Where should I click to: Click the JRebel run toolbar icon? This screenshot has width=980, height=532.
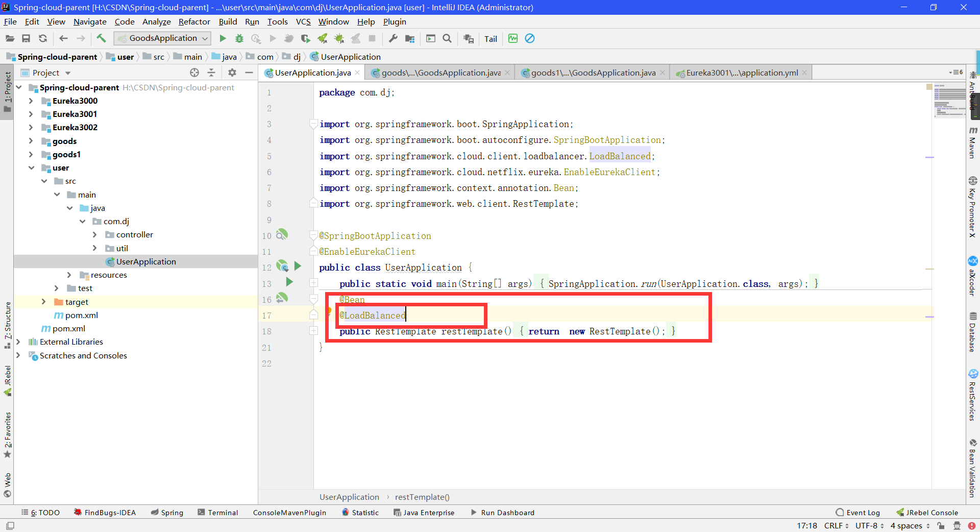pos(322,38)
